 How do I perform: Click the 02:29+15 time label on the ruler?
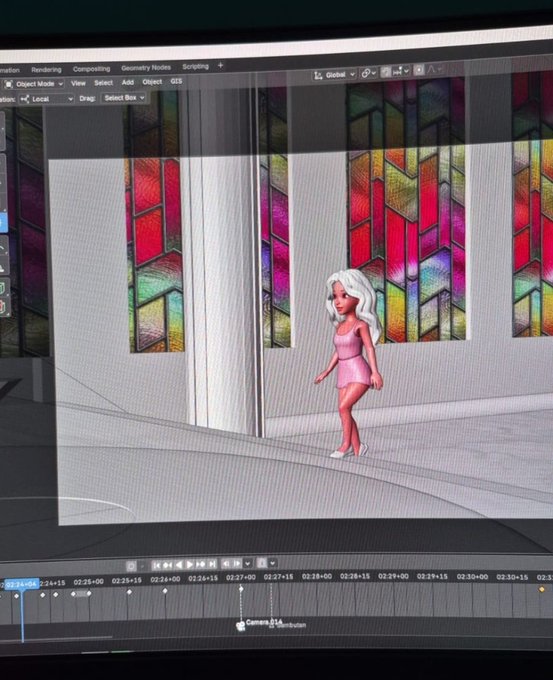point(432,576)
